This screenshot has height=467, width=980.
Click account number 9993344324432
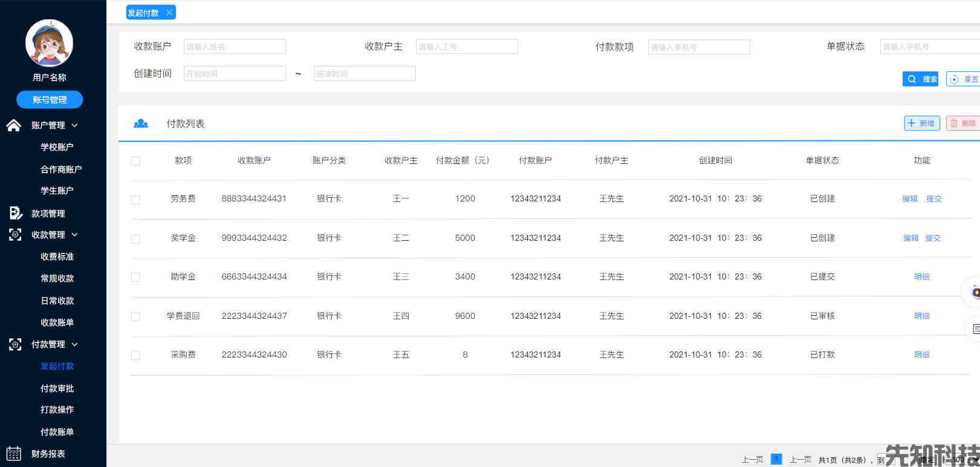pos(254,238)
